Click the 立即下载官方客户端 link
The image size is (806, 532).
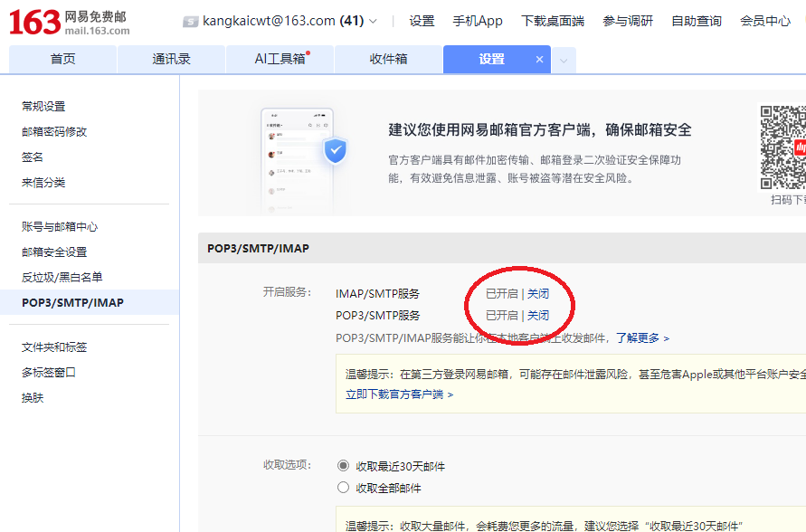[399, 394]
